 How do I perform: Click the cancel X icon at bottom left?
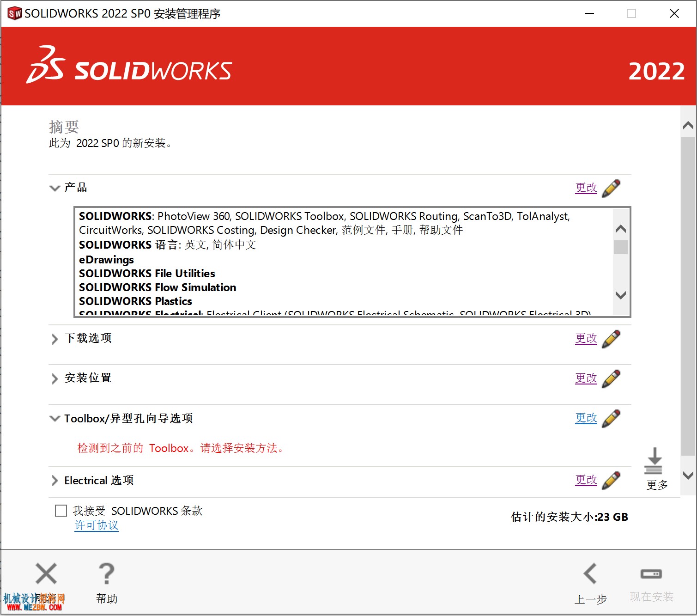pyautogui.click(x=46, y=573)
